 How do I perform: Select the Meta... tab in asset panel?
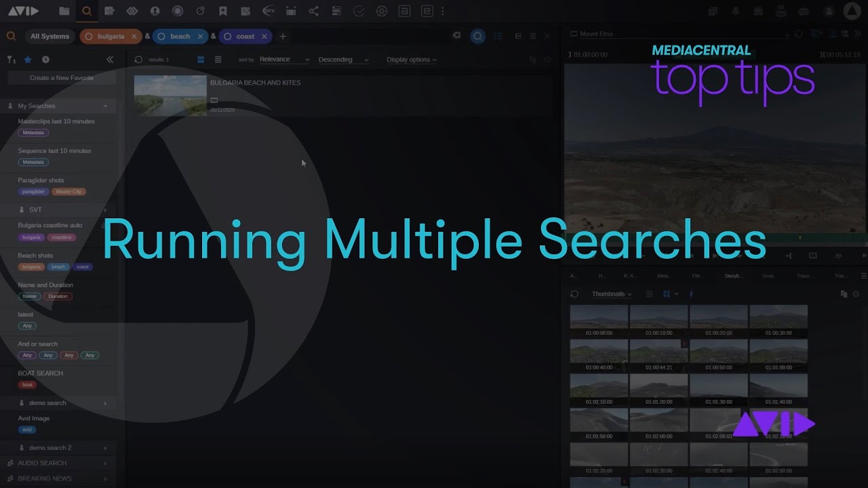click(664, 276)
